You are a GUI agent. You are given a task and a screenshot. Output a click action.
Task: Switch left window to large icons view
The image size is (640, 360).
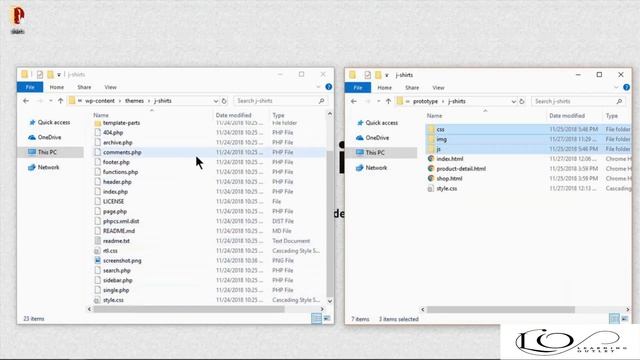(327, 318)
